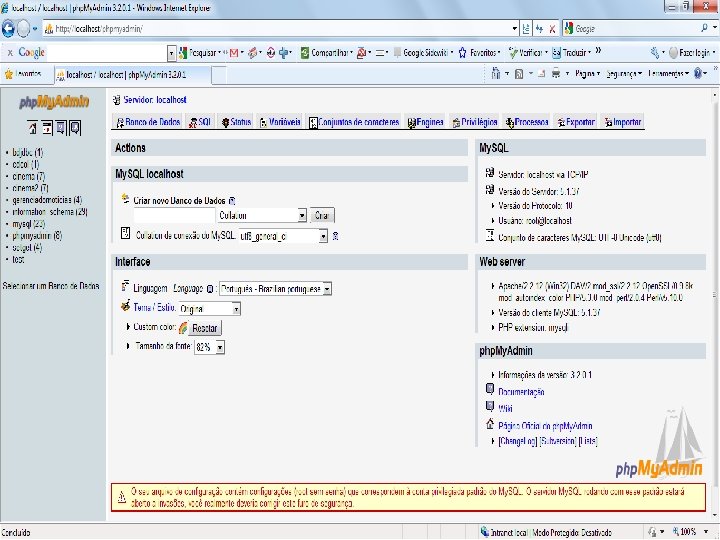Click the Tema / Estilo link

coord(154,308)
